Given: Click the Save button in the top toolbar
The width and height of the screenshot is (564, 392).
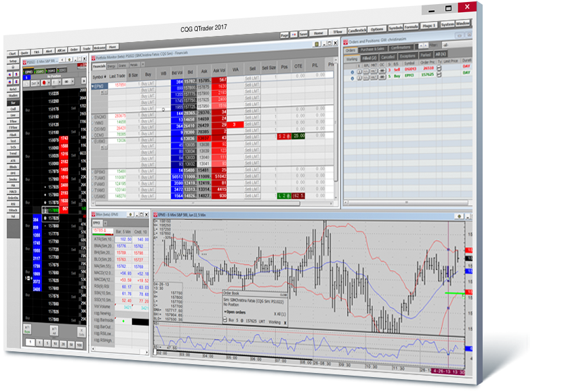Looking at the screenshot, I should click(x=303, y=33).
